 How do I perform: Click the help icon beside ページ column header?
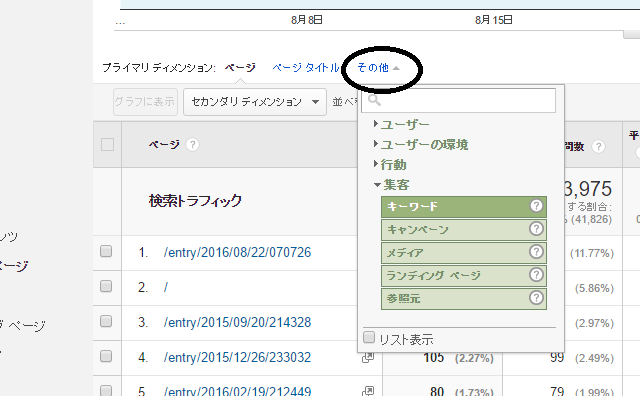(192, 145)
